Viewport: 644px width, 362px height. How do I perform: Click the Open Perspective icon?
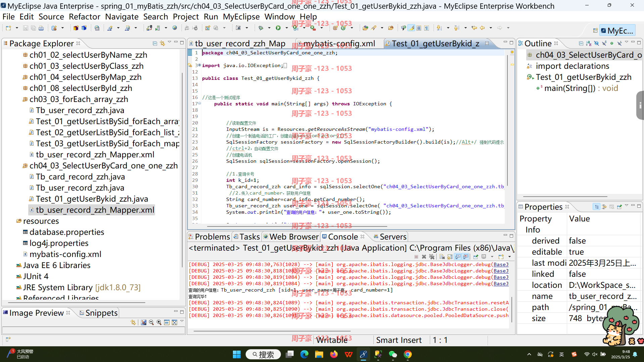click(x=595, y=31)
